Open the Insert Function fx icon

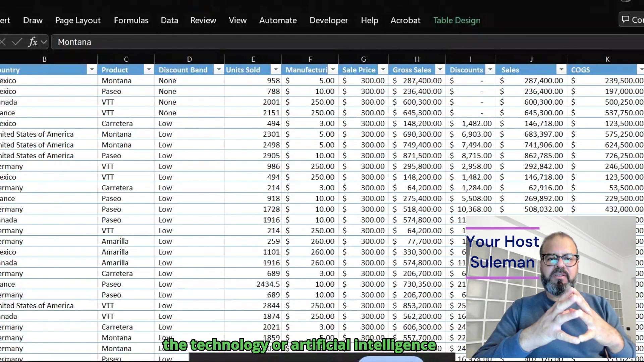[x=33, y=42]
